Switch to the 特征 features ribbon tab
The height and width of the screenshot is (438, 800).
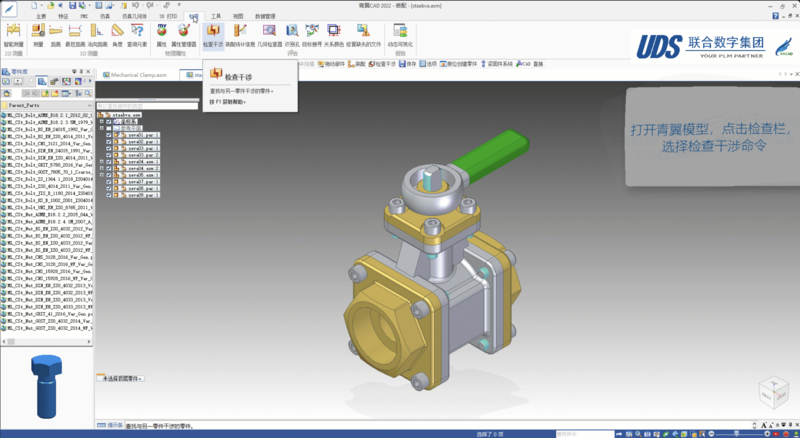[x=63, y=16]
